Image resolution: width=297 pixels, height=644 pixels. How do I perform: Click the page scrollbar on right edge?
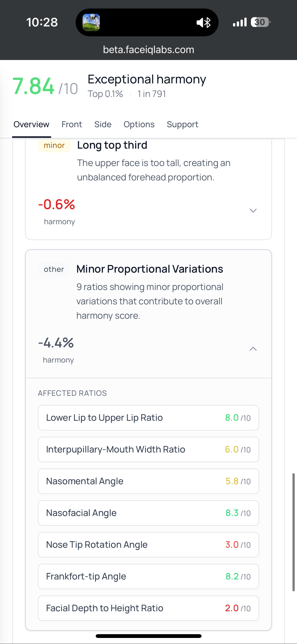(293, 532)
